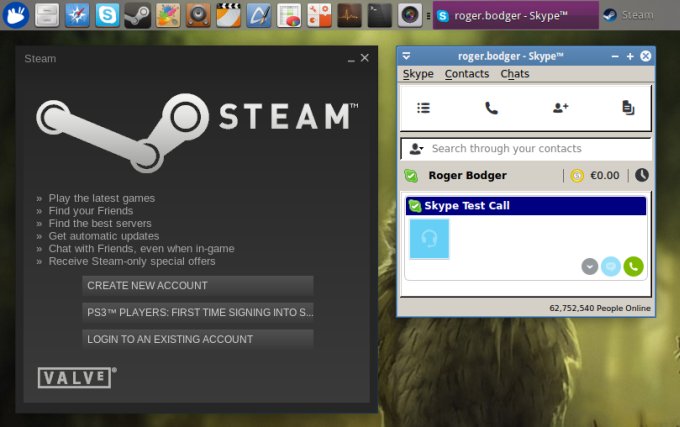This screenshot has height=427, width=680.
Task: Open the pen drawing application icon
Action: [258, 15]
